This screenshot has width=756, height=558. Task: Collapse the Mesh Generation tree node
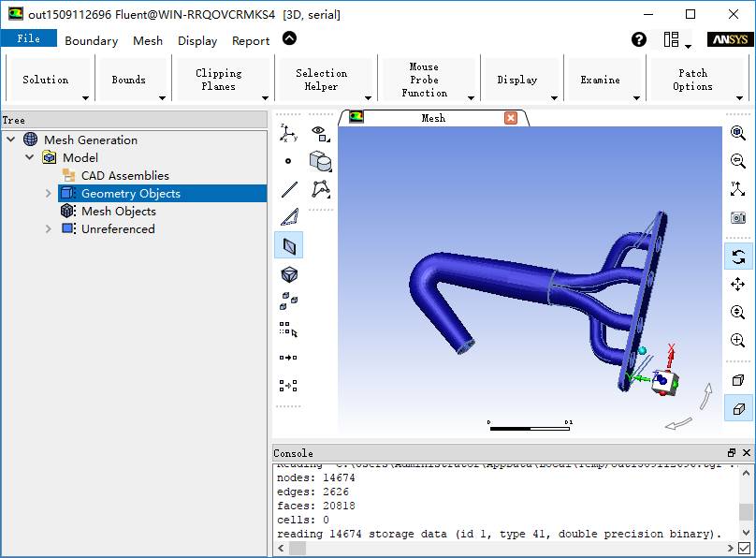tap(11, 140)
